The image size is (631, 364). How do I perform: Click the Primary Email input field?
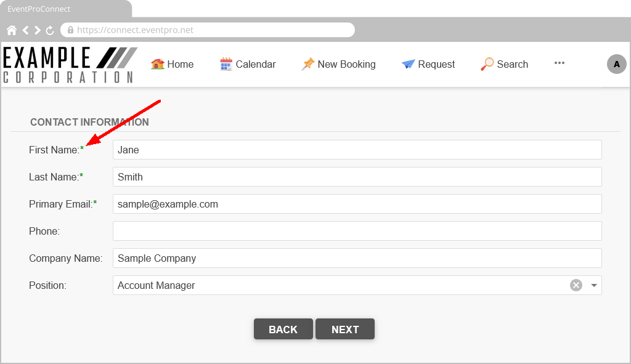click(x=357, y=204)
